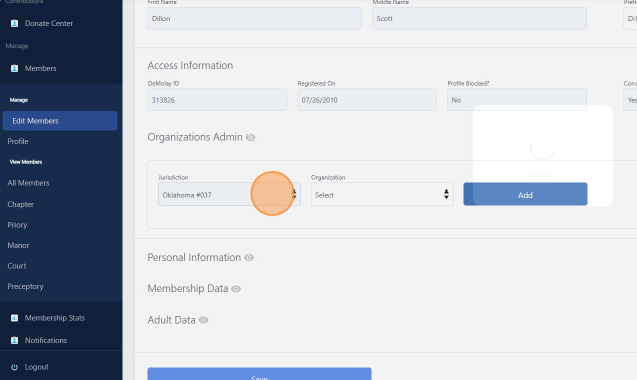Click the First Name field containing Dillon
This screenshot has height=380, width=637.
(x=254, y=18)
